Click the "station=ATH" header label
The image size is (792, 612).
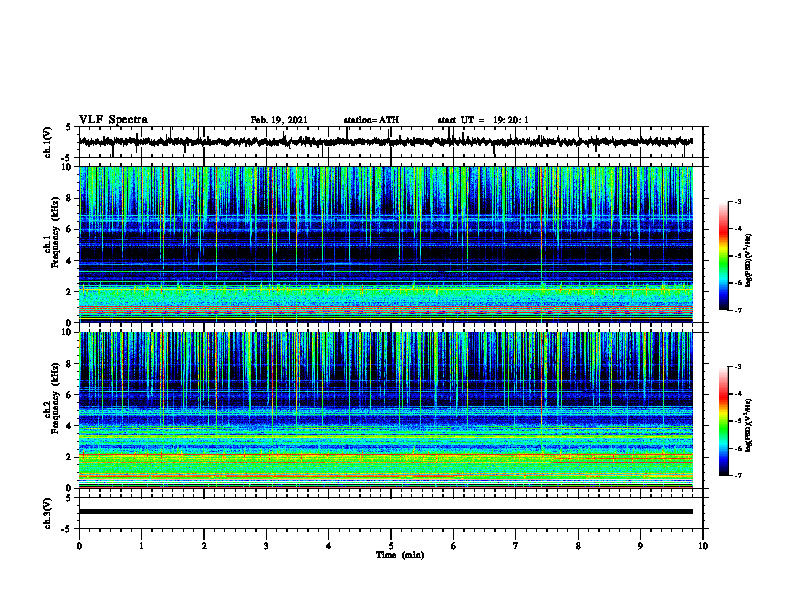pos(371,120)
